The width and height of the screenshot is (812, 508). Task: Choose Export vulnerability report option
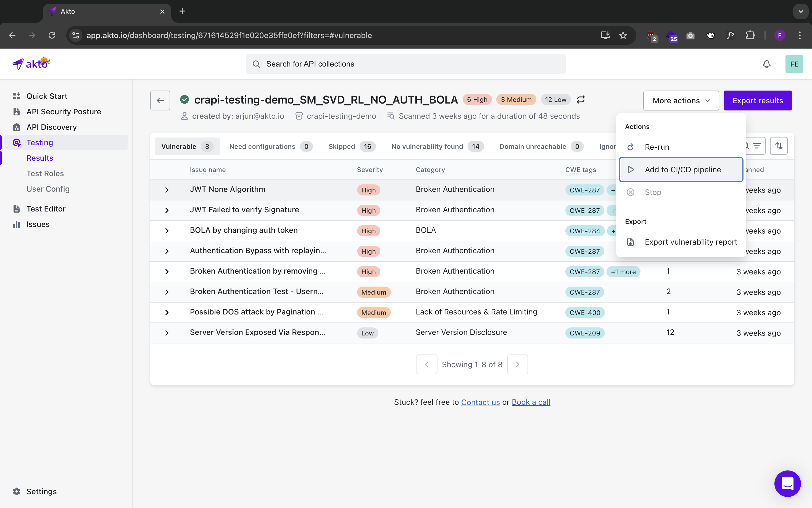[x=690, y=242]
